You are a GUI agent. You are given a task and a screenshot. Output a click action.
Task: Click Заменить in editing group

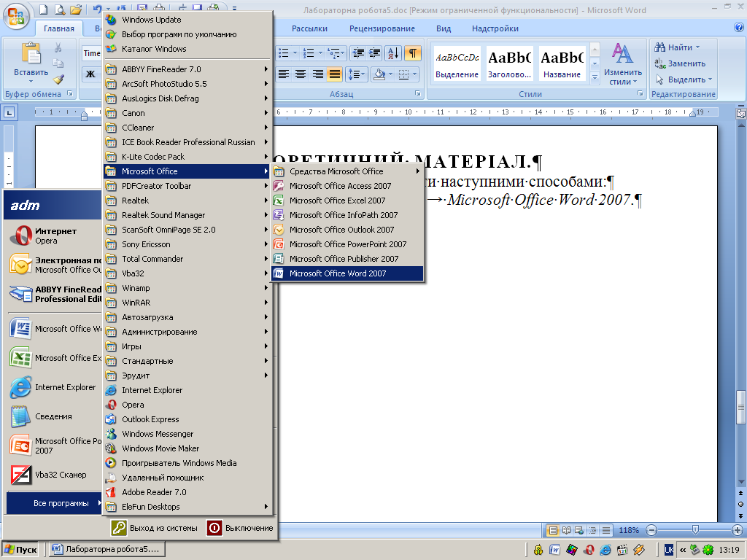click(x=680, y=63)
